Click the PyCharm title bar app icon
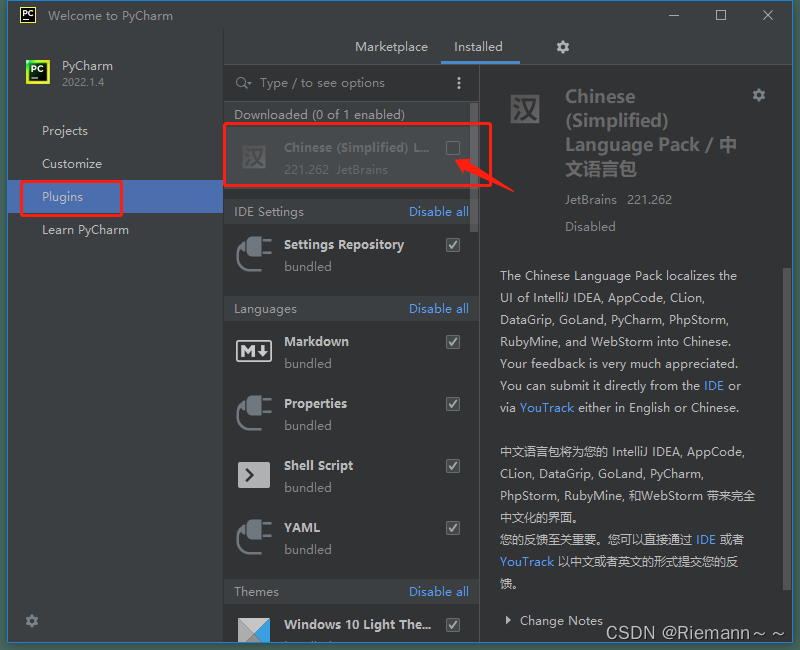Viewport: 800px width, 650px height. (x=28, y=15)
